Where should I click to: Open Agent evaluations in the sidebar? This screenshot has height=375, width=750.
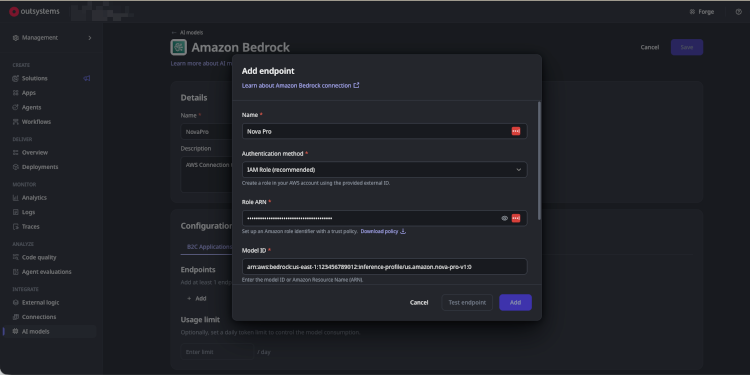coord(46,272)
